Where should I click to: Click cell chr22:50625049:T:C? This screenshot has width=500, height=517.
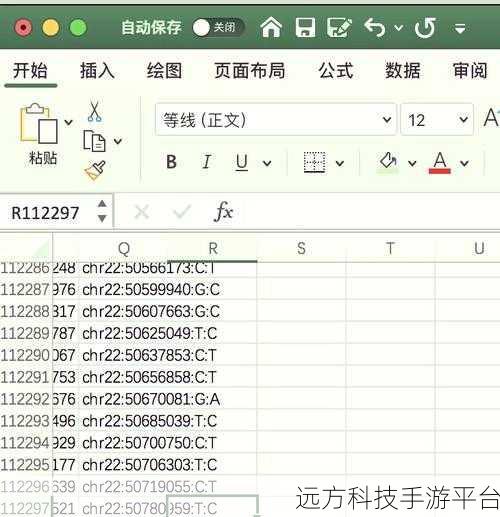pyautogui.click(x=150, y=333)
